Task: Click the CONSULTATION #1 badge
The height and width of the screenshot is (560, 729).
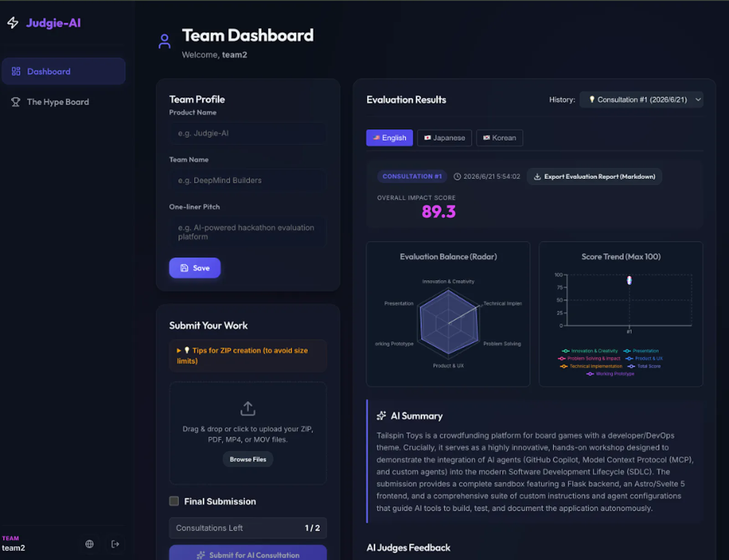Action: (412, 177)
